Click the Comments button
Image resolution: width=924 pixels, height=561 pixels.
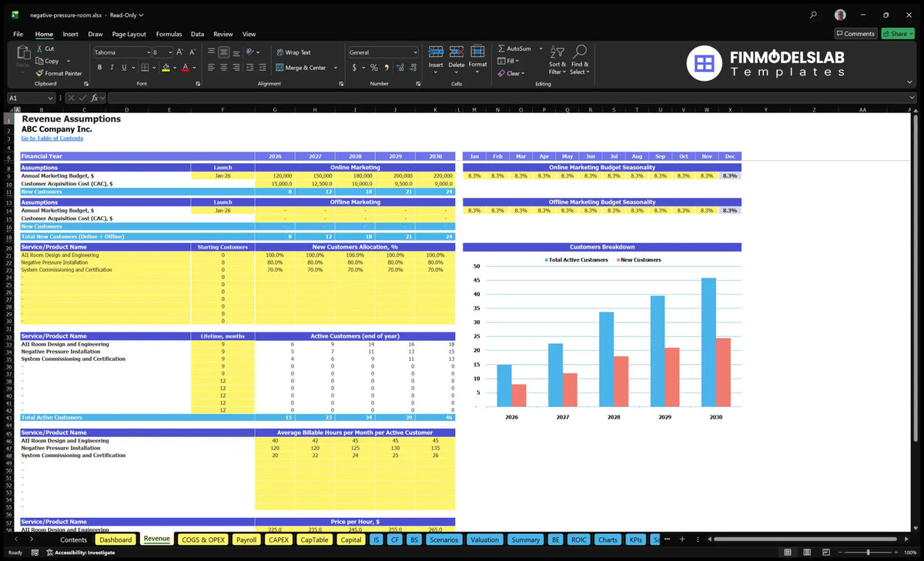coord(855,34)
